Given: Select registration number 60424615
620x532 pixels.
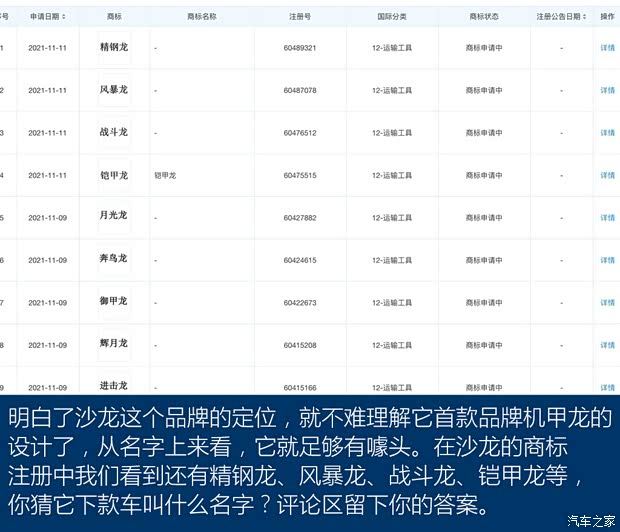Looking at the screenshot, I should (300, 260).
